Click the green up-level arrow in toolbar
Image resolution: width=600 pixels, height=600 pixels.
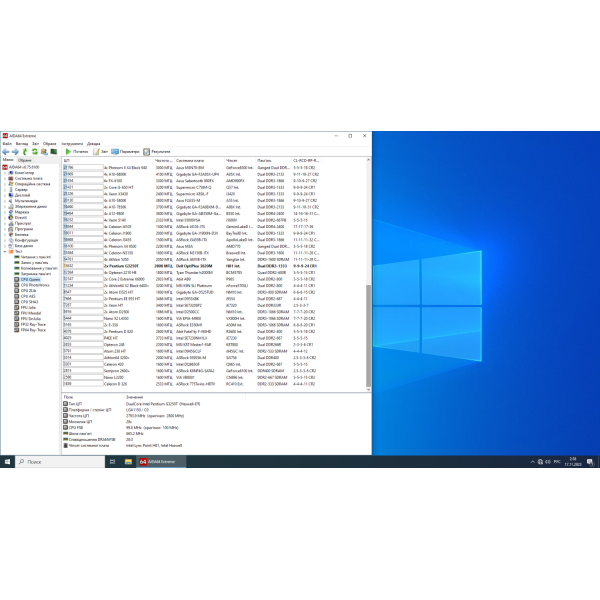click(x=25, y=152)
